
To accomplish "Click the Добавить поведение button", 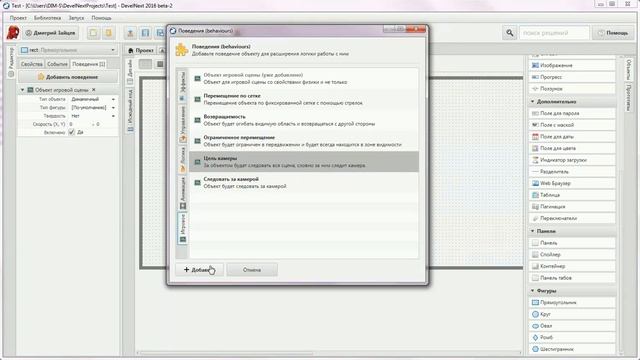I will pyautogui.click(x=68, y=77).
